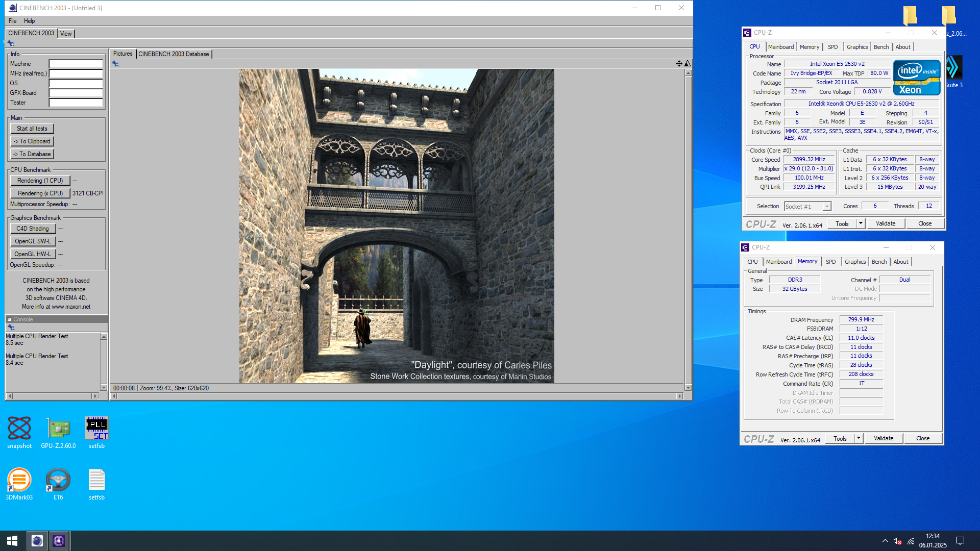Viewport: 980px width, 551px height.
Task: Run OpenGL HW-L benchmark
Action: coord(33,254)
